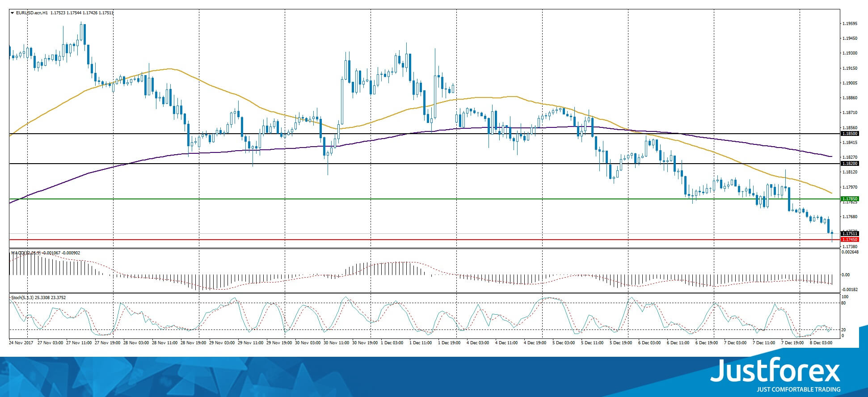Click the 7 Dec 03:00 time label
868x397 pixels.
point(735,343)
